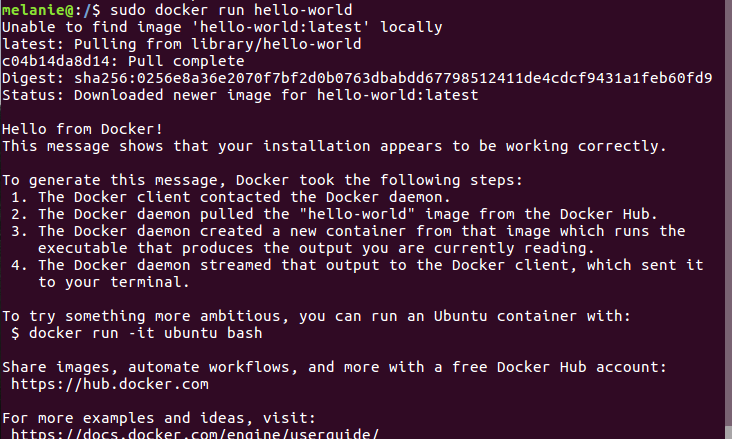Click the https://hub.docker.com link

coord(110,384)
